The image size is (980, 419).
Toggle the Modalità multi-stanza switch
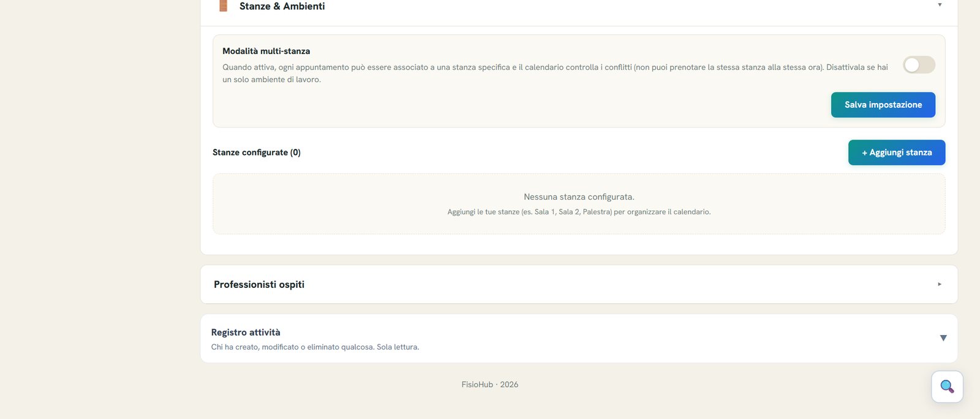(x=919, y=65)
